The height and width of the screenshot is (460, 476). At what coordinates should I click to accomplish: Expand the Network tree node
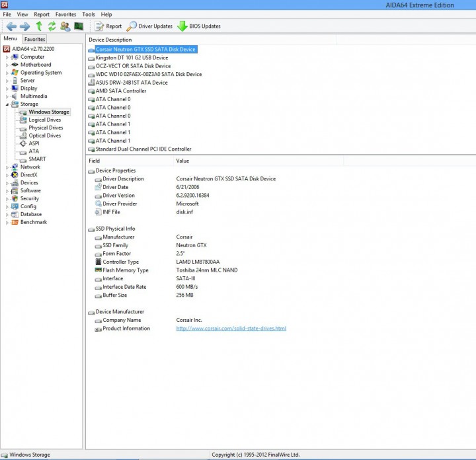7,167
